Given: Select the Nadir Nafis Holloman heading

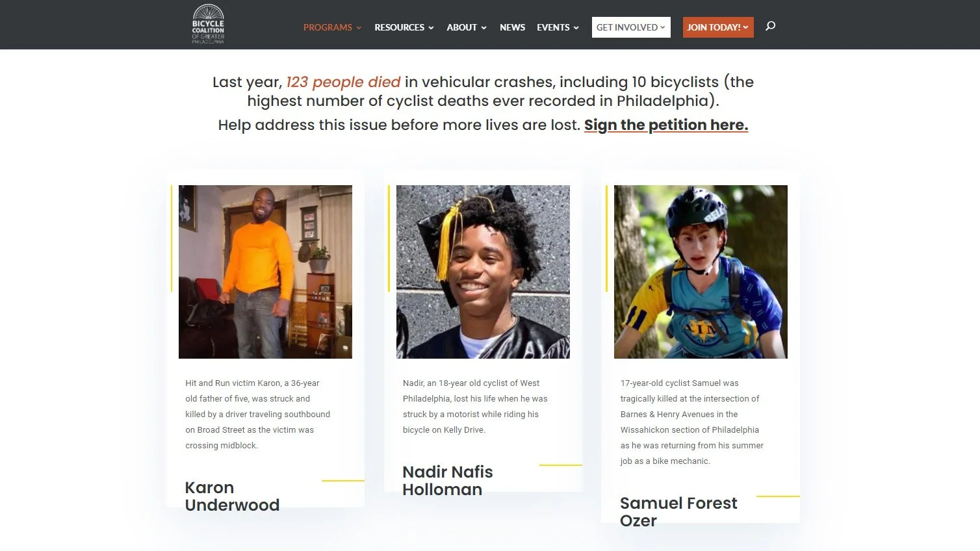Looking at the screenshot, I should point(448,481).
